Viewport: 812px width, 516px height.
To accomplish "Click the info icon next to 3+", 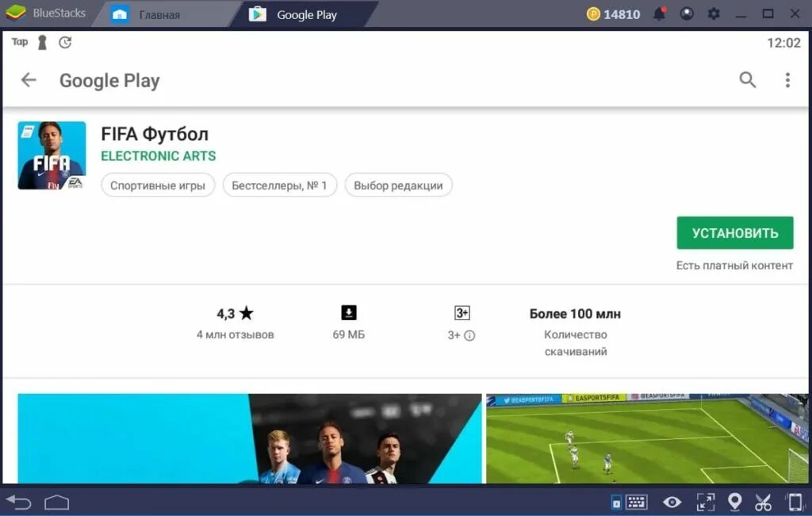I will tap(469, 335).
